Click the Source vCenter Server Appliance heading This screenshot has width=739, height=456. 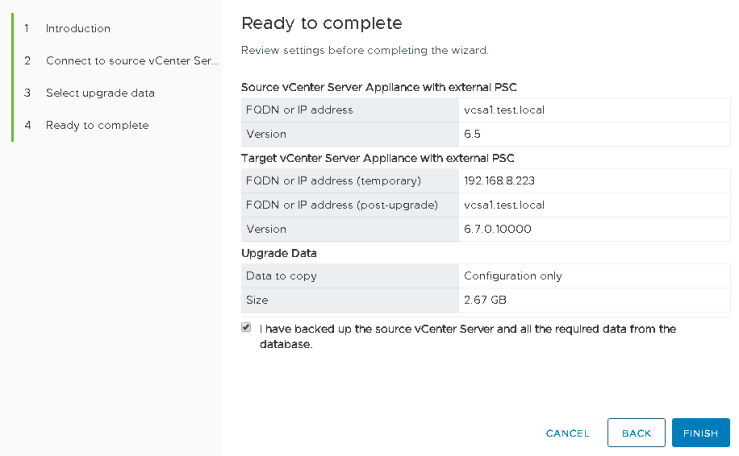(x=378, y=87)
